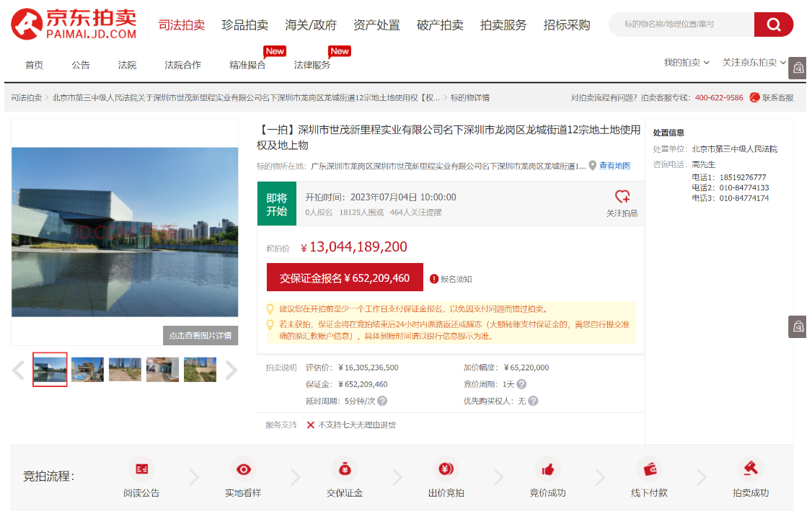Open 司法拍卖 main tab
Viewport: 812px width, 511px height.
(181, 25)
